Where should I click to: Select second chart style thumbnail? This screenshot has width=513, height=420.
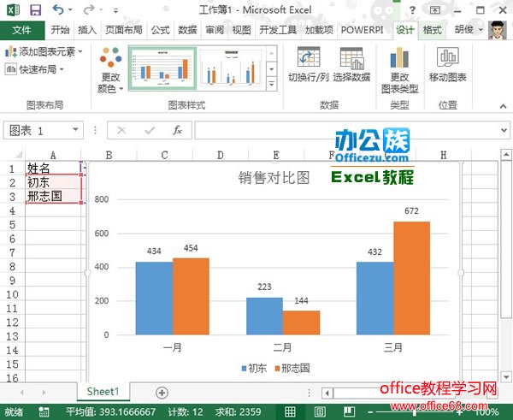click(232, 68)
